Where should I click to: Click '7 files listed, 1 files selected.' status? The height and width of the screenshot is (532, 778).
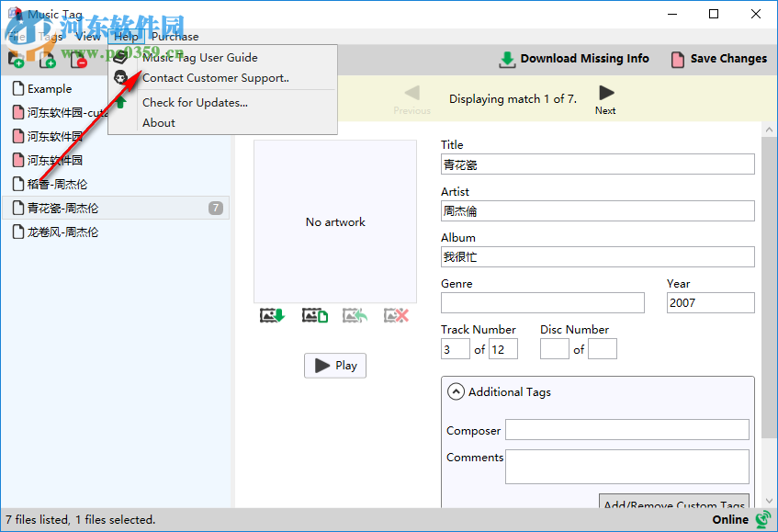81,519
